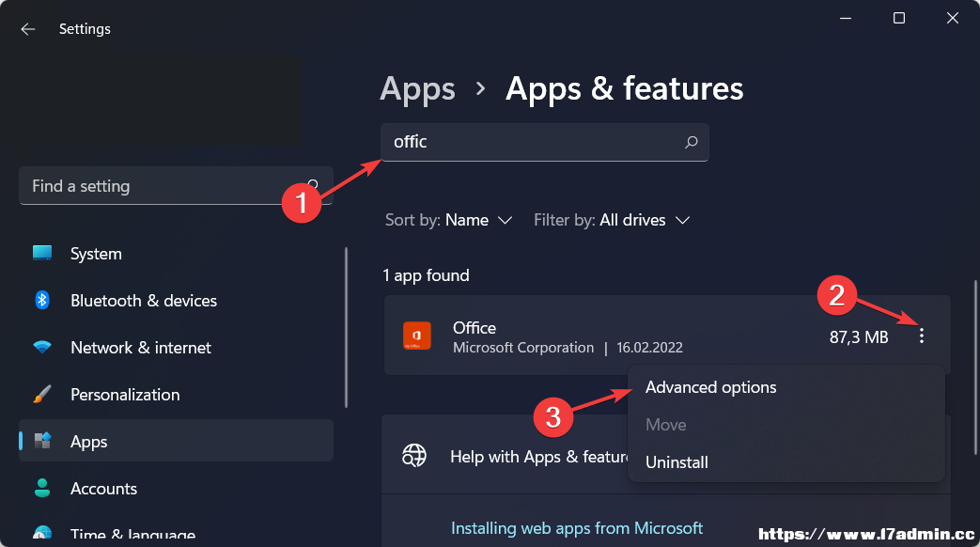Close the Settings window
This screenshot has width=980, height=547.
[953, 18]
